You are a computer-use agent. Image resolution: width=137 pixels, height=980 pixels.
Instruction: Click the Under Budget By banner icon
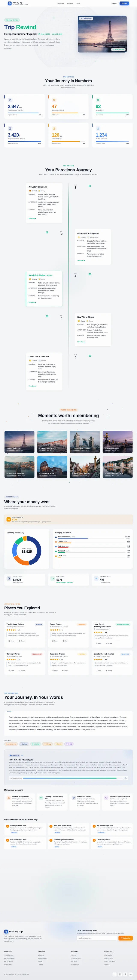9,519
